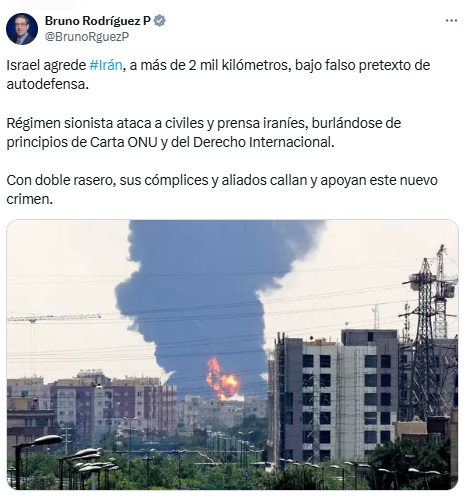
Task: Select the paragraph beginning 'Con doble rasero'
Action: (222, 190)
